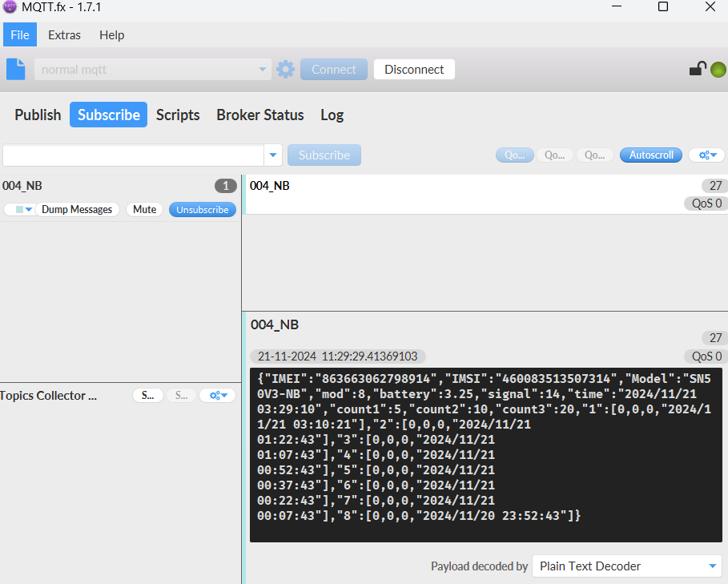This screenshot has height=584, width=728.
Task: Click the unlocked padlock icon
Action: [698, 69]
